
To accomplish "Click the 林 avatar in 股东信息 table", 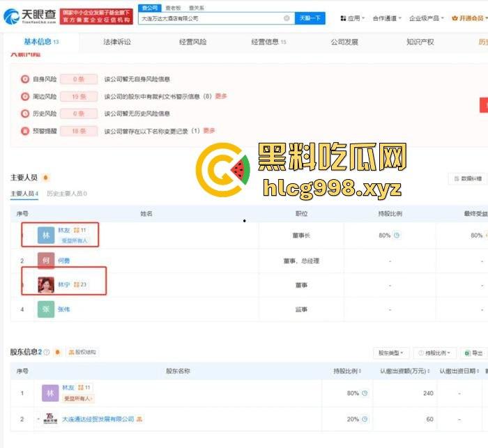I will [50, 393].
